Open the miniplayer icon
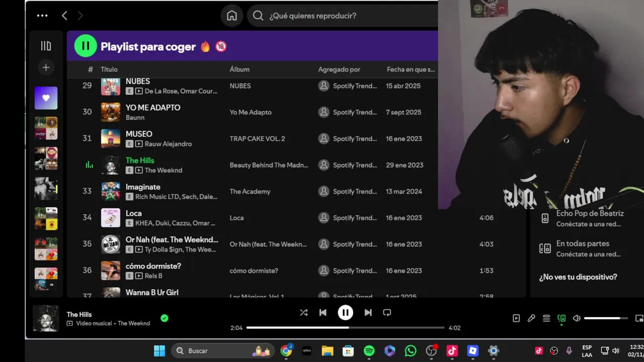Image resolution: width=644 pixels, height=362 pixels. point(639,318)
